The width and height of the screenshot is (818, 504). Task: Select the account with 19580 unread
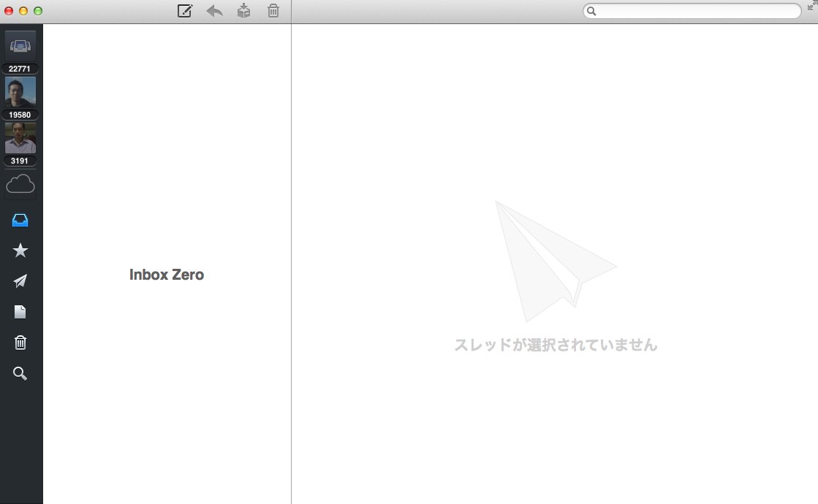coord(20,92)
